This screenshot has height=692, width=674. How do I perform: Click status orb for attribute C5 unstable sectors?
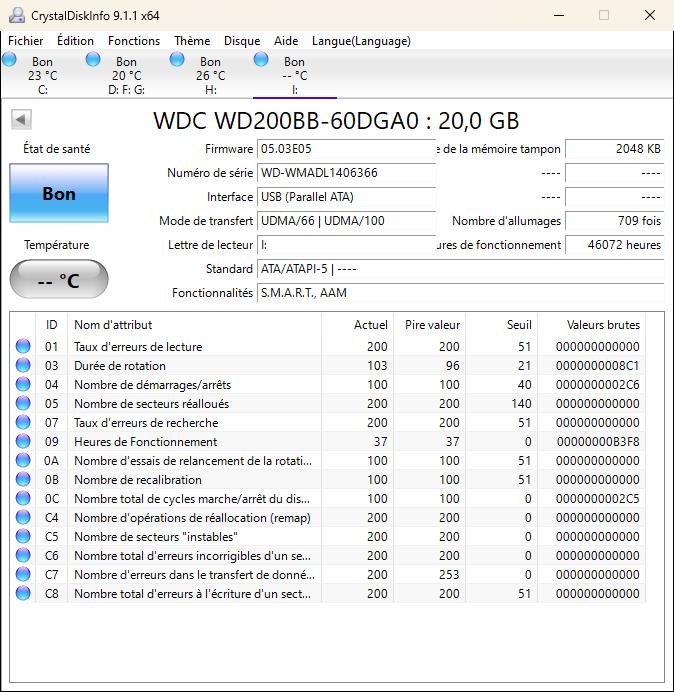(23, 537)
